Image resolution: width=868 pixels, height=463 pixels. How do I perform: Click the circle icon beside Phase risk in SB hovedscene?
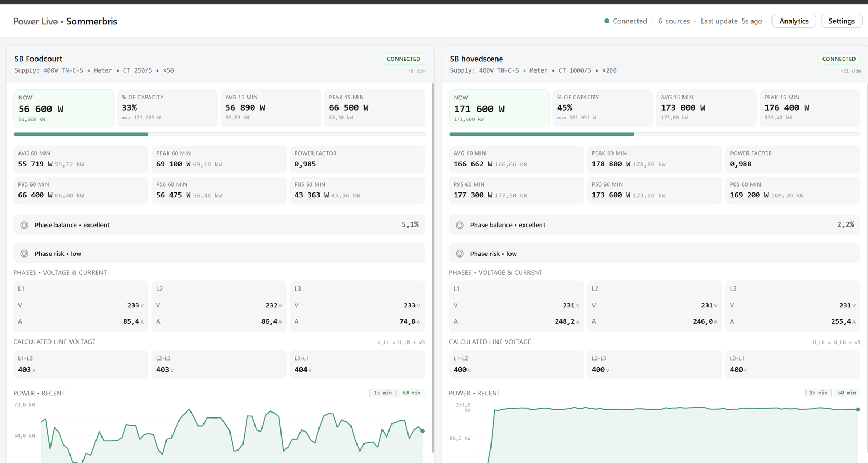pos(460,254)
